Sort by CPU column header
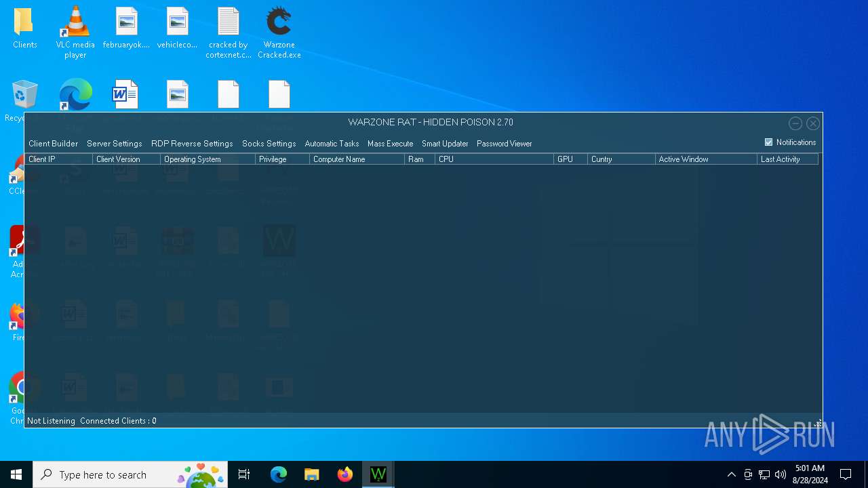Image resolution: width=868 pixels, height=488 pixels. click(494, 159)
